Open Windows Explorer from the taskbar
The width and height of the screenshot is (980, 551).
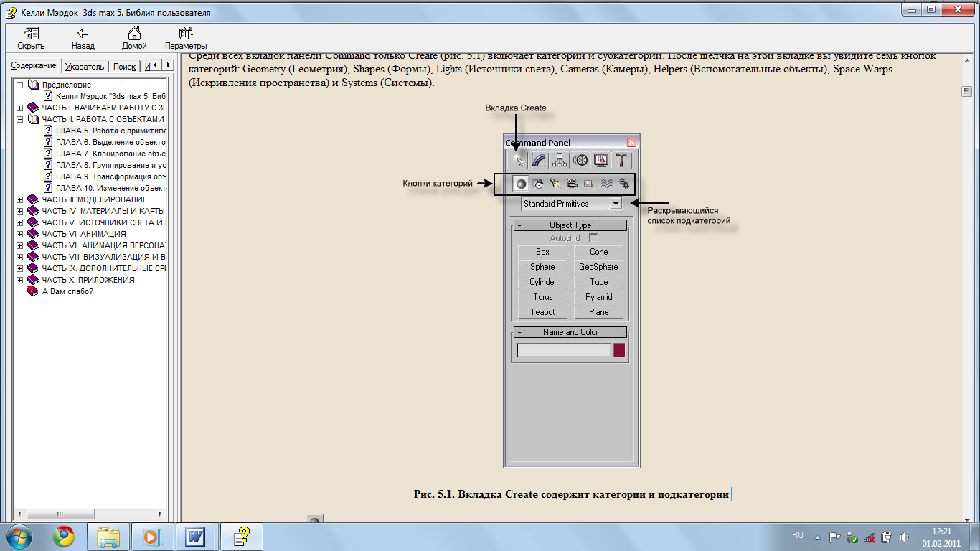pos(108,537)
